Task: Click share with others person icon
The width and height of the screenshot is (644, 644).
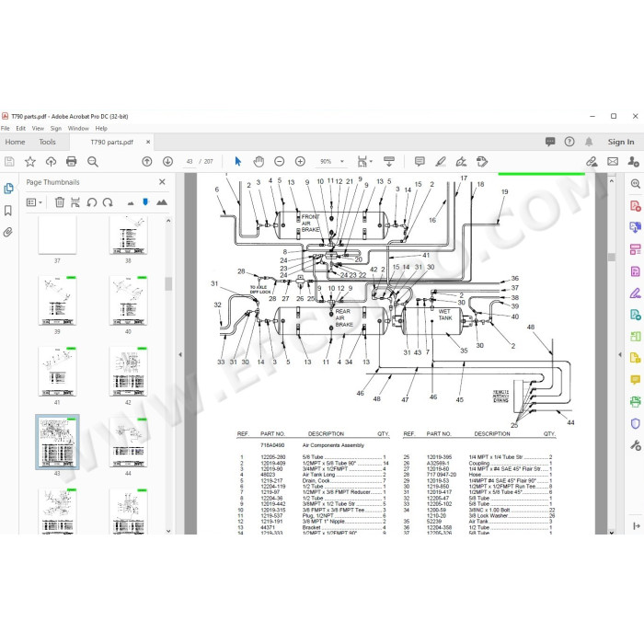Action: coord(633,161)
